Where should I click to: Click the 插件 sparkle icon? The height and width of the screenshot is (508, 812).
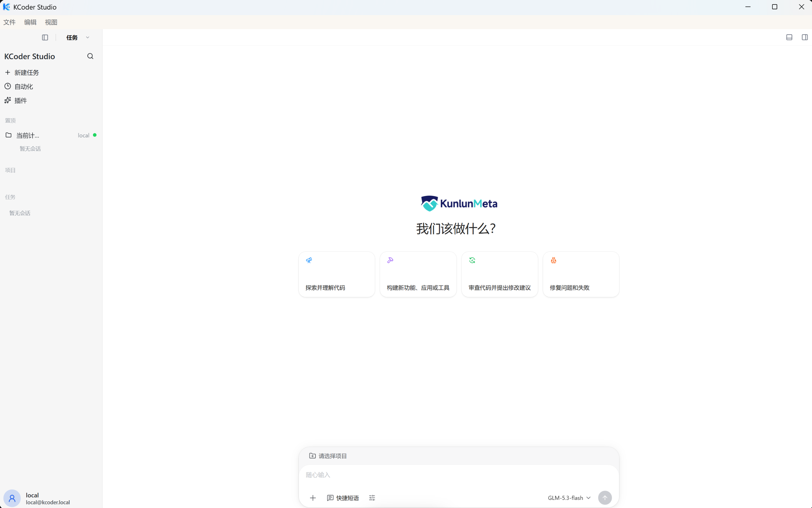(x=8, y=100)
